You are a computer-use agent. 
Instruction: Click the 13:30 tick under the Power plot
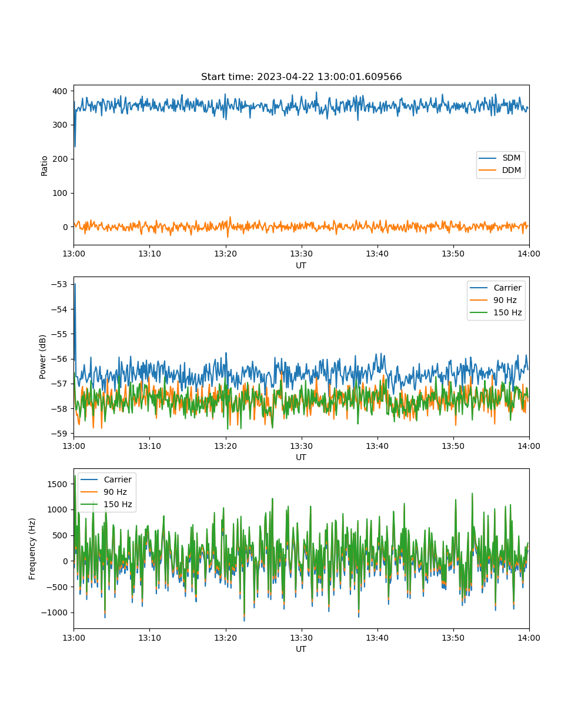point(301,445)
